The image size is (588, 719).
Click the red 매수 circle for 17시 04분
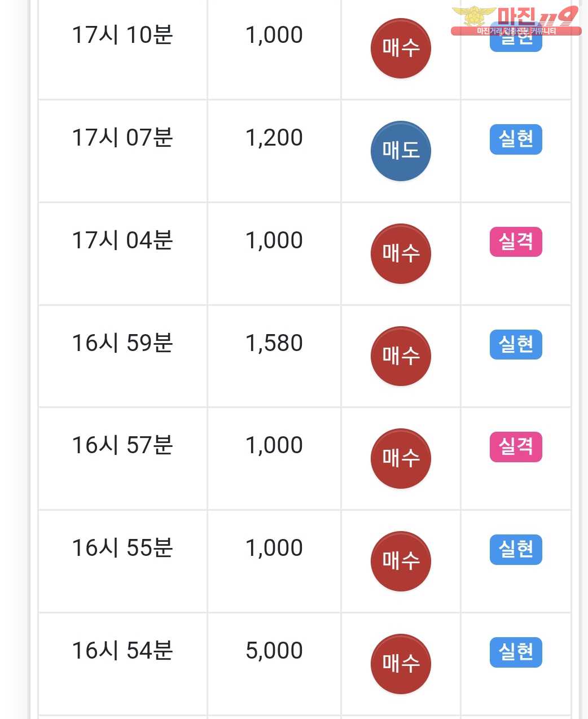point(401,254)
